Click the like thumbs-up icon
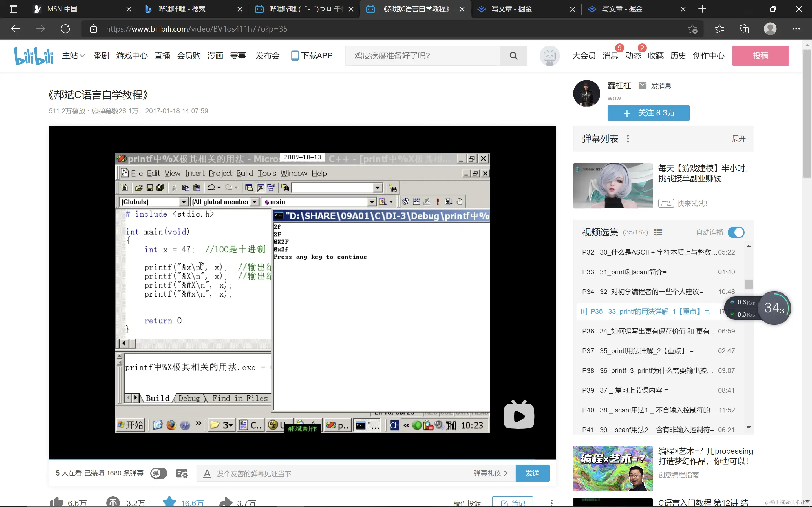This screenshot has width=812, height=507. coord(56,502)
